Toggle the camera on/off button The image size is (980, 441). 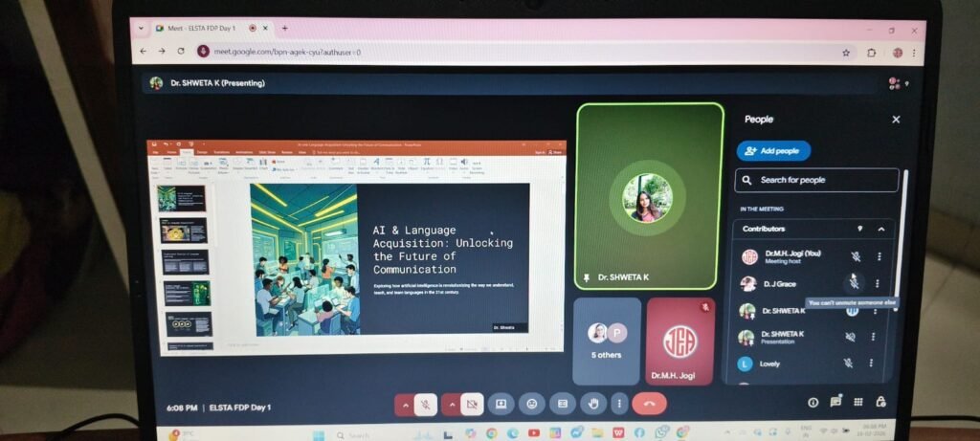pyautogui.click(x=471, y=405)
